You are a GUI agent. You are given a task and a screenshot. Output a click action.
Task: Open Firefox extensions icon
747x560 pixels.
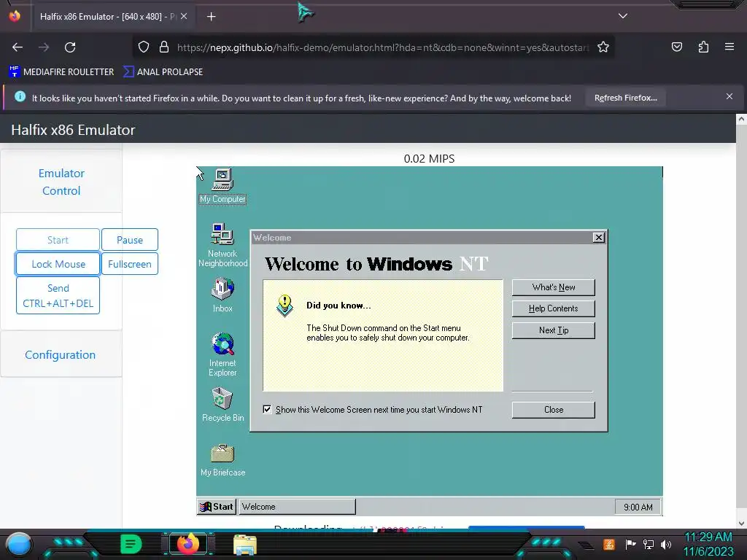[703, 47]
